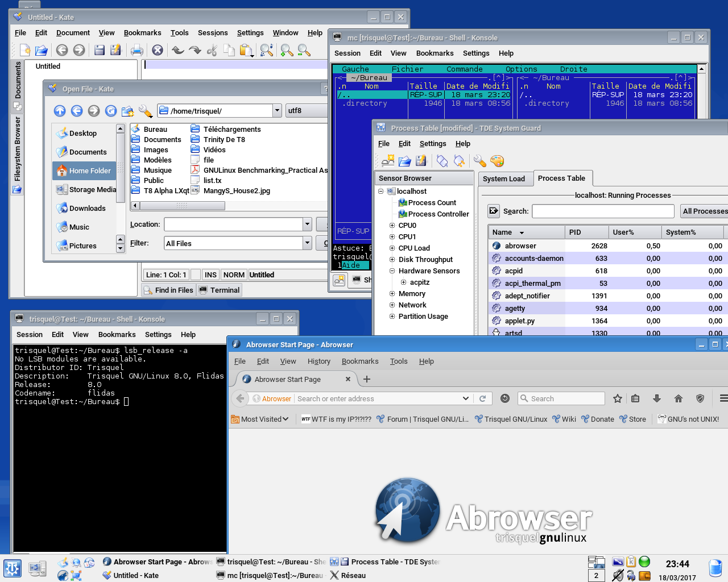Open the Commande menu in Midnight Commander
The width and height of the screenshot is (728, 582).
(465, 69)
